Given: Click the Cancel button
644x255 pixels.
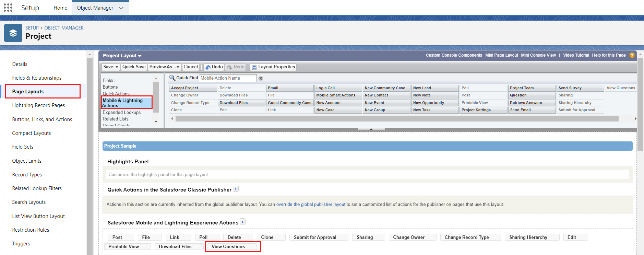Looking at the screenshot, I should coord(191,67).
